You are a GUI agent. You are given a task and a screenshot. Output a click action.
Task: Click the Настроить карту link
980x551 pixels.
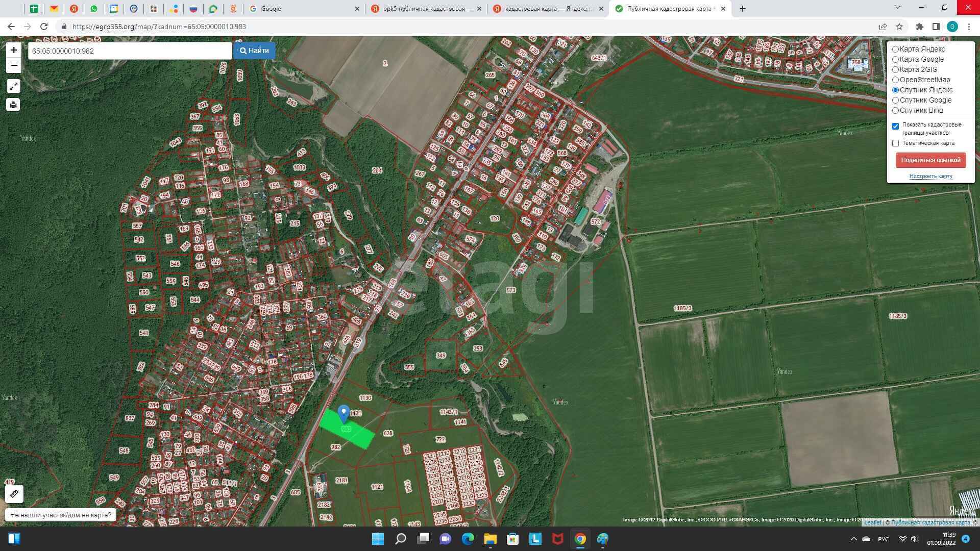930,176
